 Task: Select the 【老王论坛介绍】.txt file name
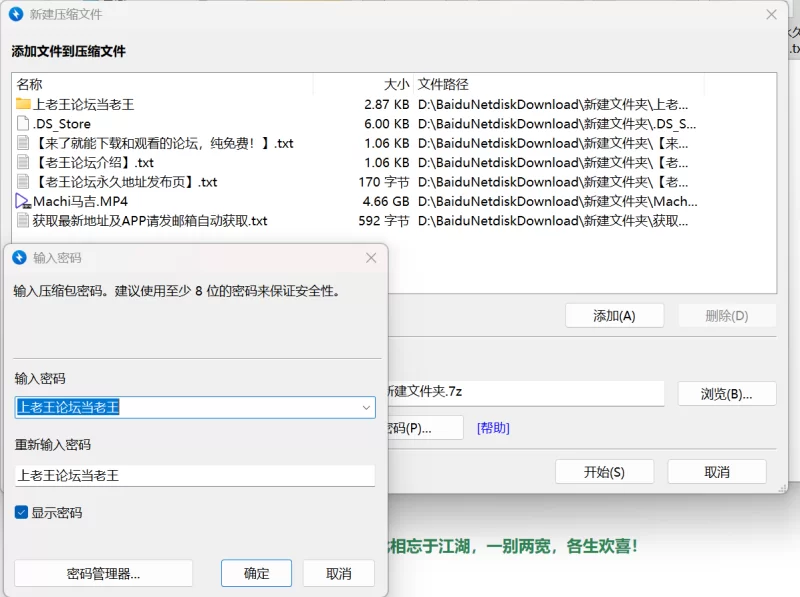93,163
